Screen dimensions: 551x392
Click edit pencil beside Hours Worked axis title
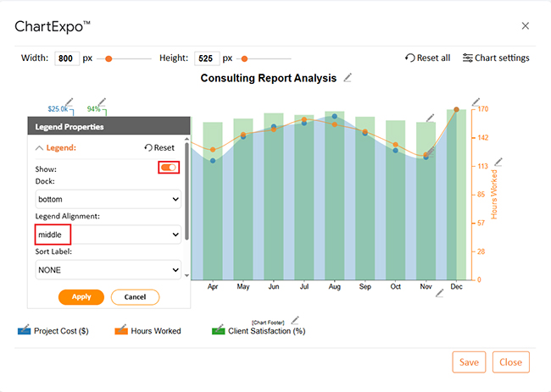coord(498,161)
